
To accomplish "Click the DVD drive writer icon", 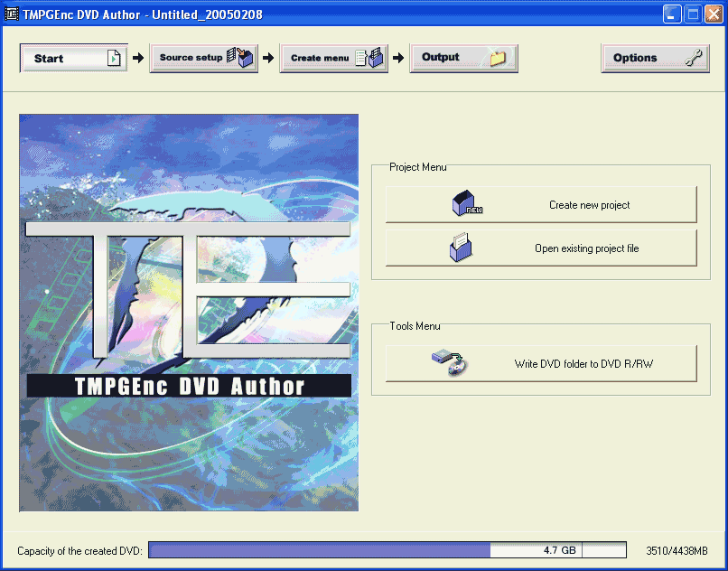I will coord(450,362).
